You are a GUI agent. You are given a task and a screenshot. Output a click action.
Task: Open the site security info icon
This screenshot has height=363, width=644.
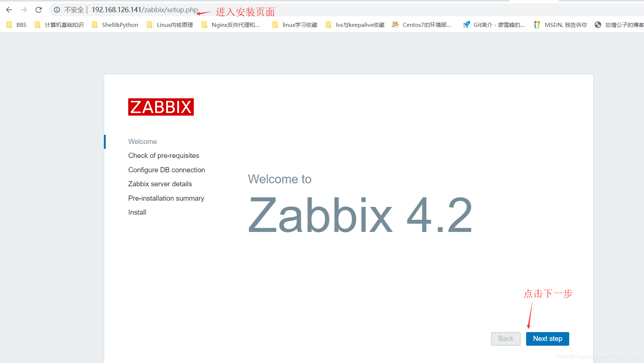57,10
